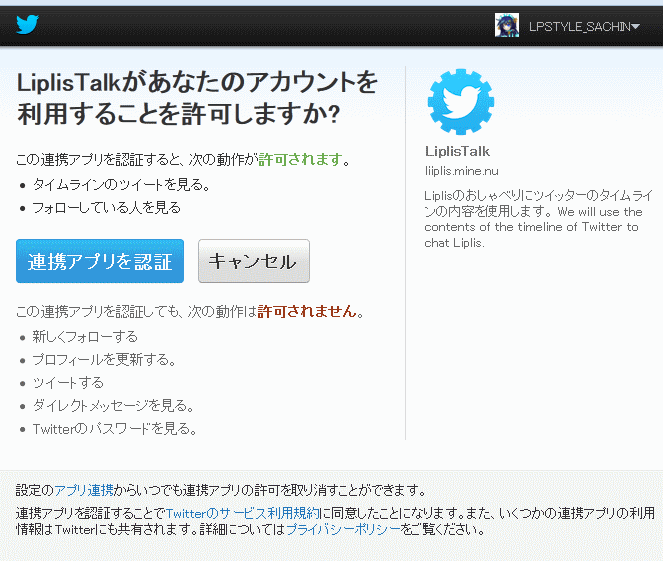Click the LiplisTalk app description paragraph
Screen dimensions: 663x561
coord(539,219)
